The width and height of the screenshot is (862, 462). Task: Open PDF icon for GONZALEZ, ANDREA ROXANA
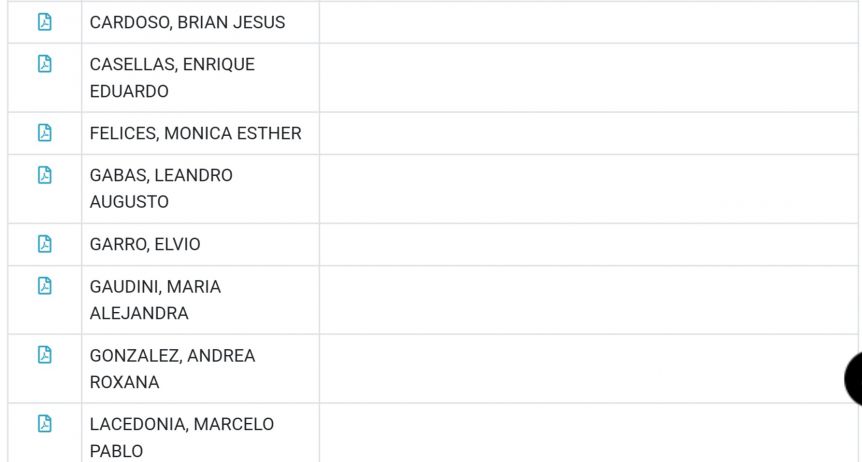pos(45,355)
